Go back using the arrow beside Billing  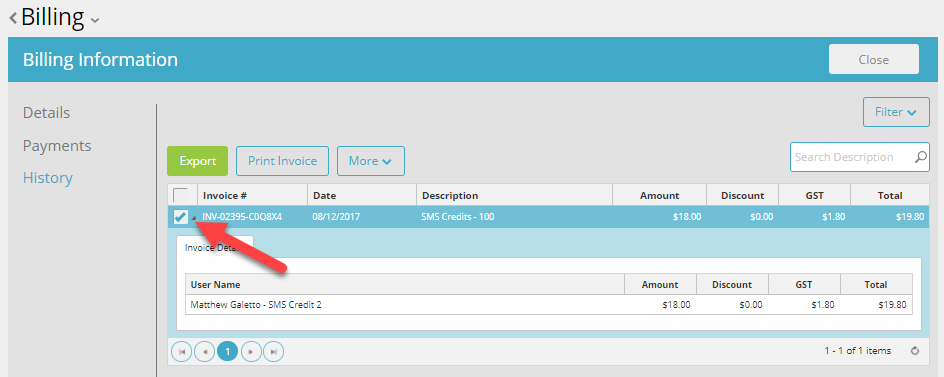[x=13, y=19]
